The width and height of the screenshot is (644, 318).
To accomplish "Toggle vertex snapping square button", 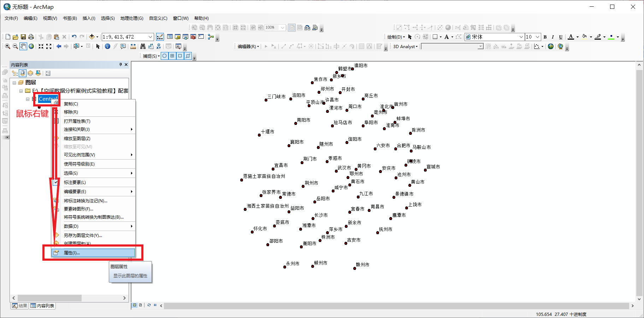I will point(180,56).
